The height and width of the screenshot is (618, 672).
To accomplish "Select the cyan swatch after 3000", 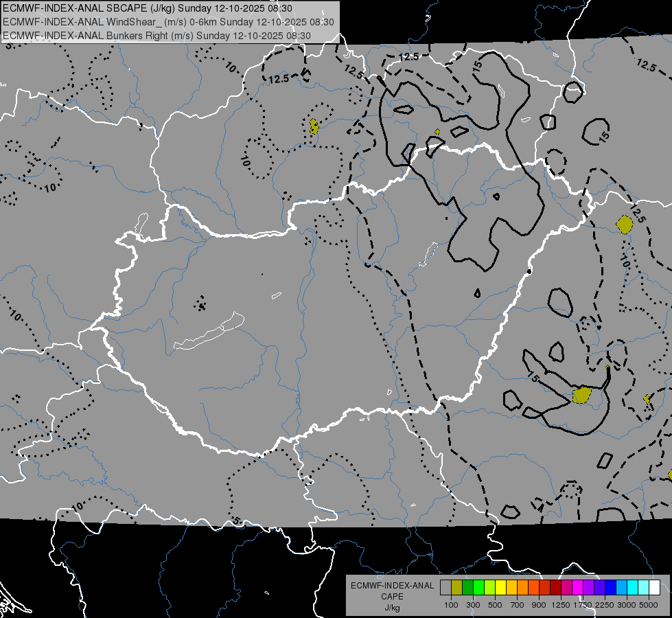I will pos(633,588).
